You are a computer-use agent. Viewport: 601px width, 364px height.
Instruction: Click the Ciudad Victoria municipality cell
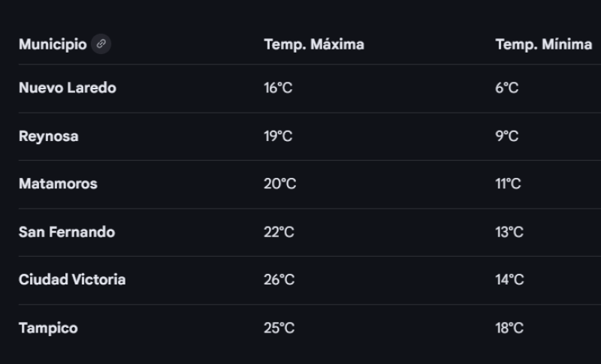tap(72, 280)
